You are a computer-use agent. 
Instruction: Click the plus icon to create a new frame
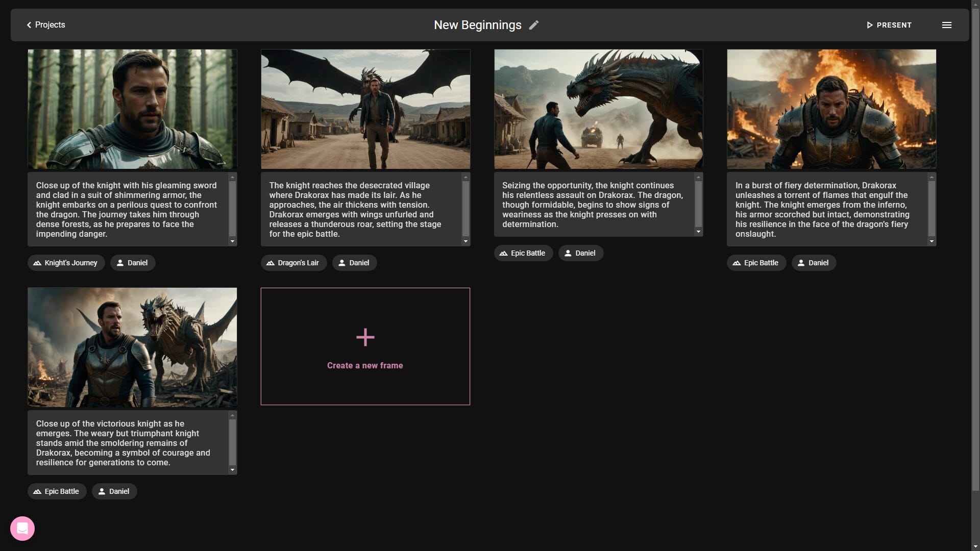tap(365, 337)
